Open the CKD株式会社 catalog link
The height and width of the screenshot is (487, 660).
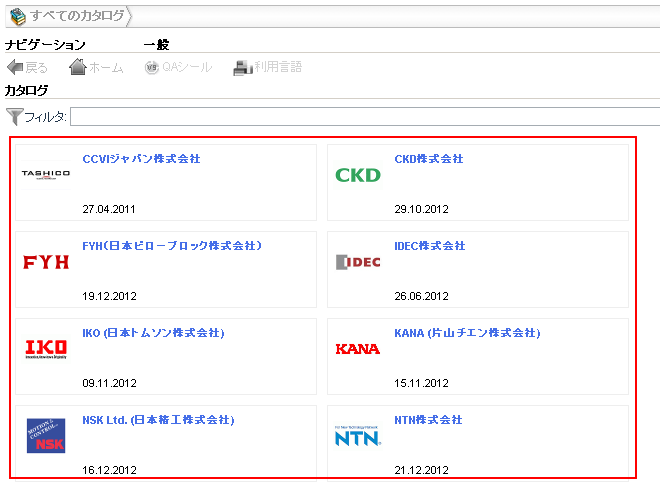429,159
